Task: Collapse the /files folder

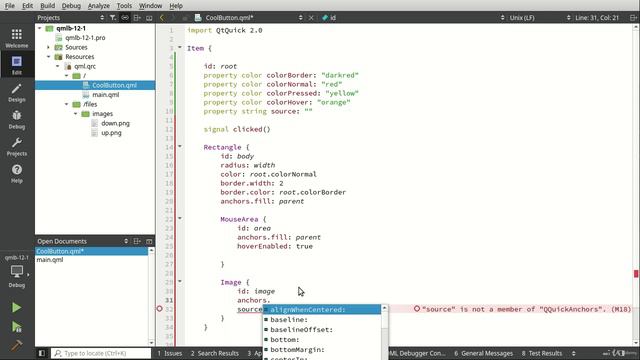Action: tap(67, 104)
